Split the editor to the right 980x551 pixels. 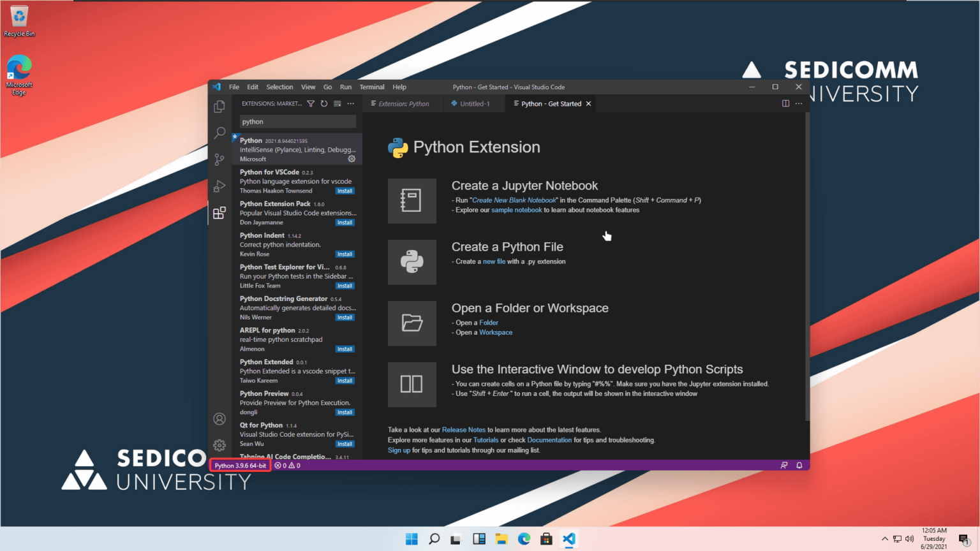point(785,103)
